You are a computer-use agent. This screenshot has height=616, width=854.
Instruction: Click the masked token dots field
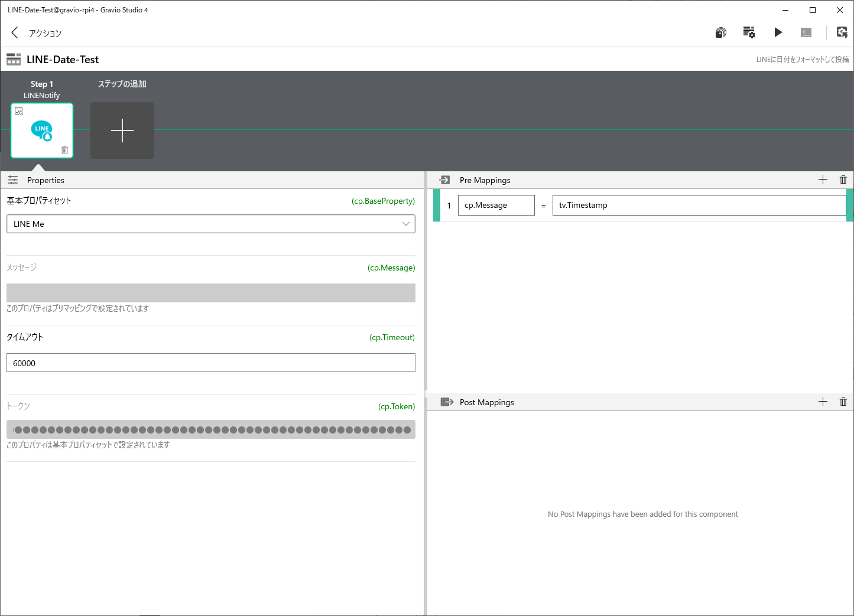click(x=210, y=429)
